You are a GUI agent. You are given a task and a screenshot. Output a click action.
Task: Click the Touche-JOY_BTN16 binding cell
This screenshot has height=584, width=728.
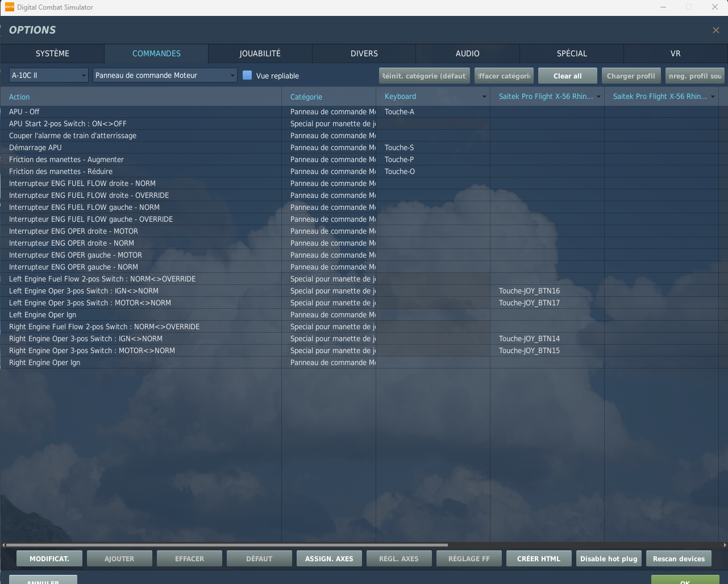pyautogui.click(x=547, y=291)
